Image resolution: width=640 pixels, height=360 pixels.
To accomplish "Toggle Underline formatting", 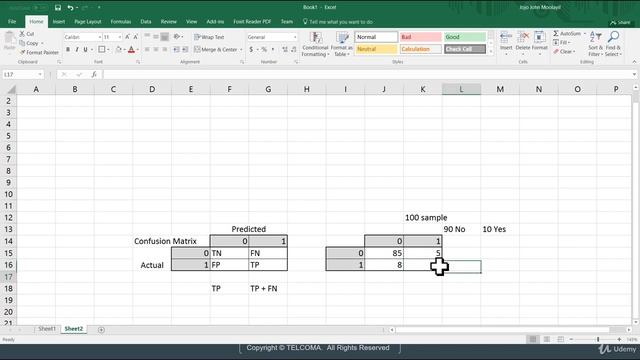I will [85, 49].
